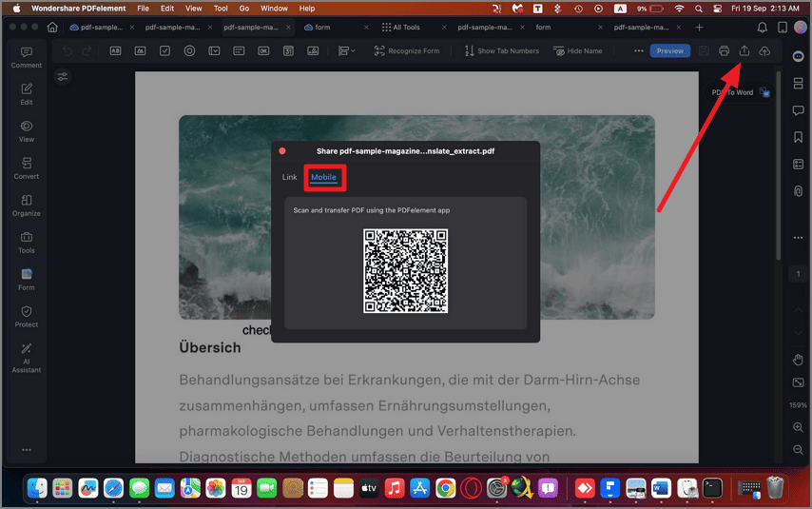
Task: Select the Edit tool in sidebar
Action: coord(27,94)
